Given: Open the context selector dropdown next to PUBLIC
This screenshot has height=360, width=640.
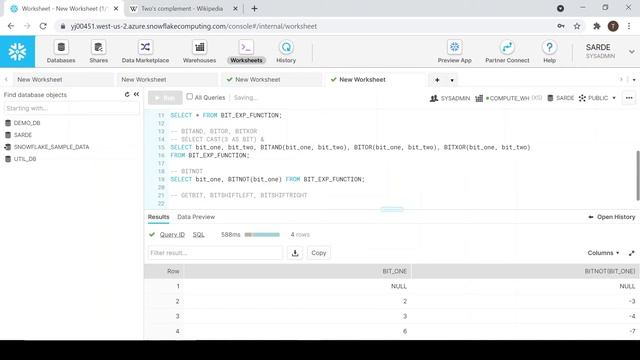Looking at the screenshot, I should [x=614, y=98].
